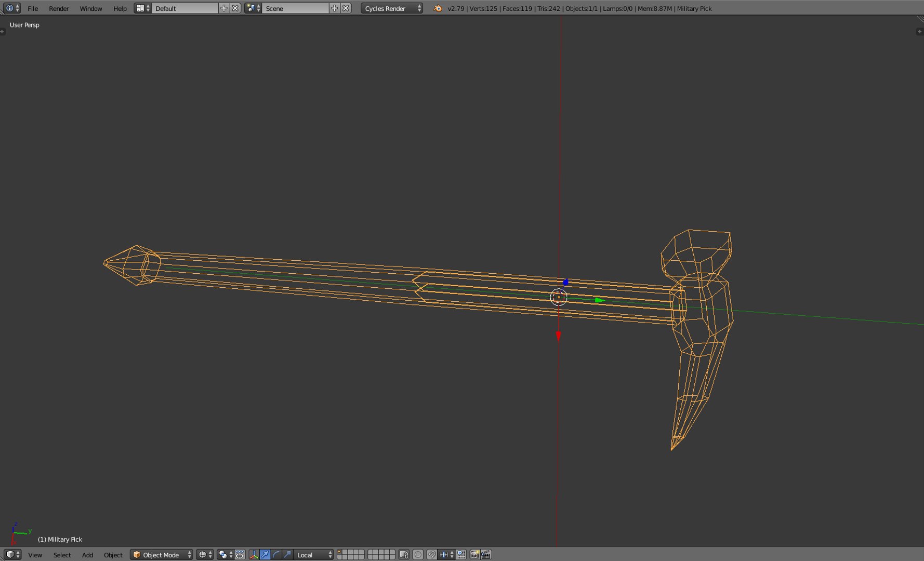
Task: Click the blue Z-axis manipulator handle
Action: 565,282
